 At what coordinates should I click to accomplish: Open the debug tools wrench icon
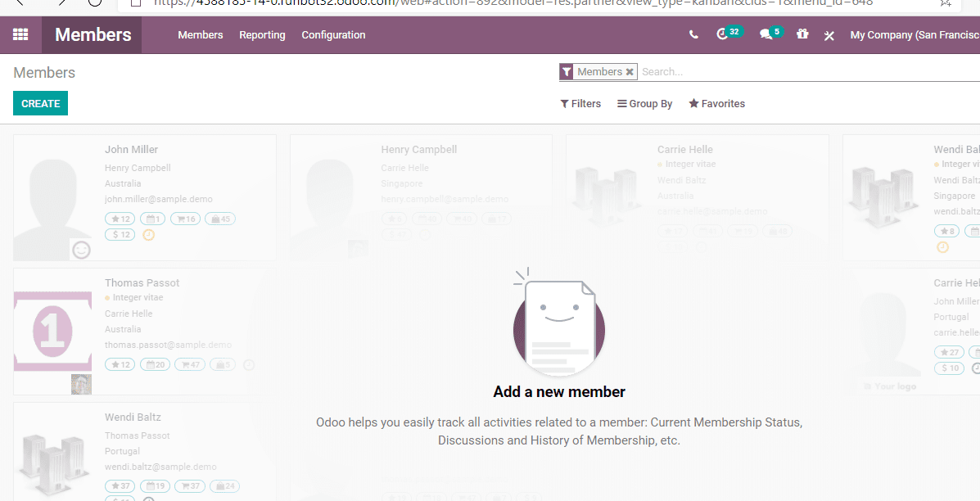[829, 35]
